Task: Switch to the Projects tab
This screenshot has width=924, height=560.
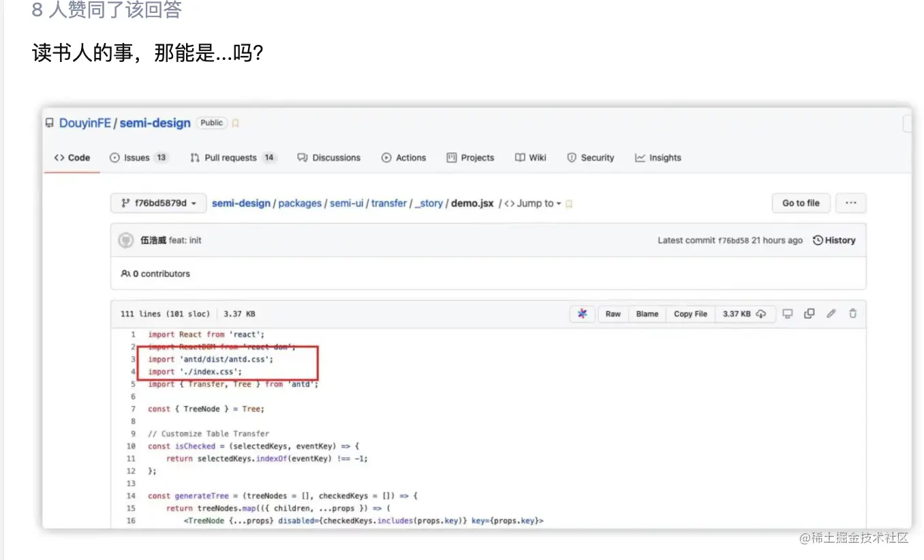Action: (470, 157)
